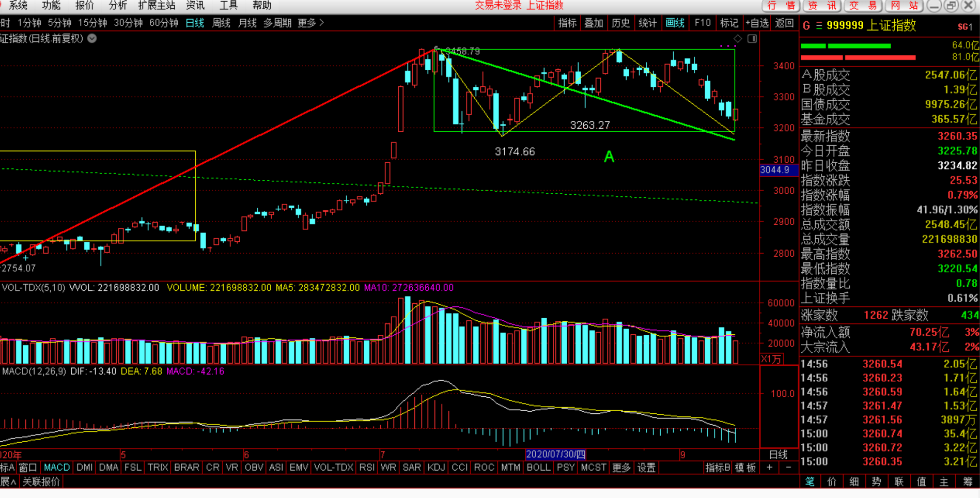The width and height of the screenshot is (980, 498).
Task: Expand 更多 indicators in bottom bar
Action: tap(621, 468)
